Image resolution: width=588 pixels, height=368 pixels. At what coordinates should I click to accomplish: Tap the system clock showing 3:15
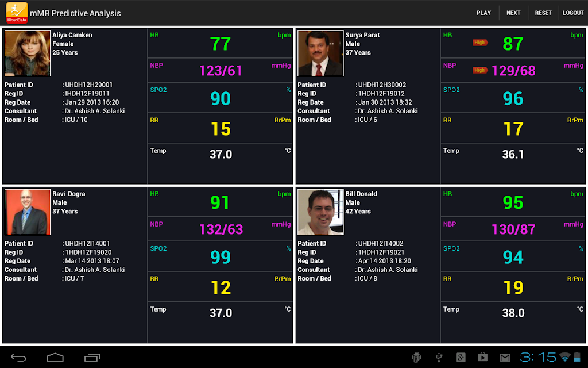(537, 357)
